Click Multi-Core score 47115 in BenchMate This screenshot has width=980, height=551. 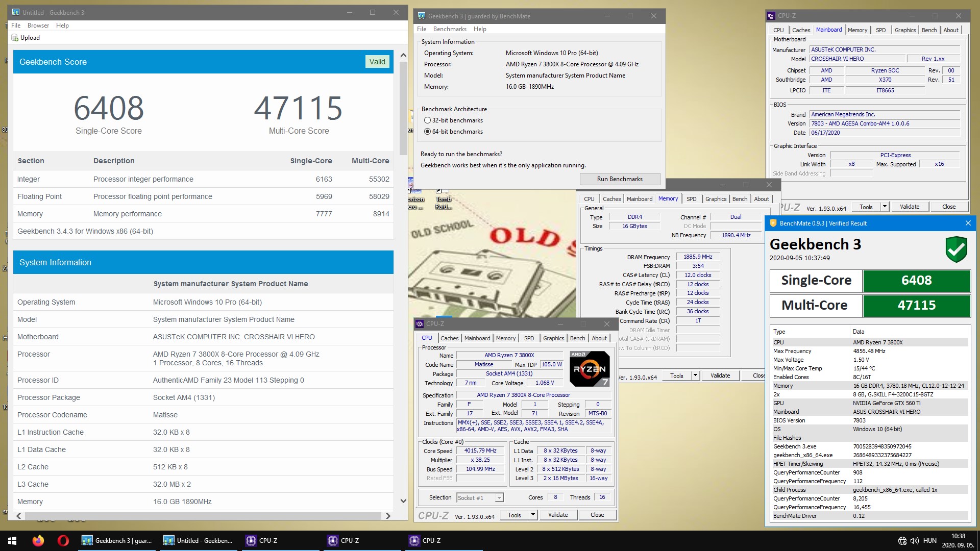[916, 305]
